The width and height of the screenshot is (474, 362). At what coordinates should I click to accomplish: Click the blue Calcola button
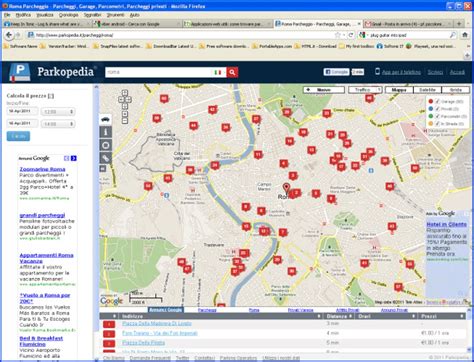click(x=18, y=136)
